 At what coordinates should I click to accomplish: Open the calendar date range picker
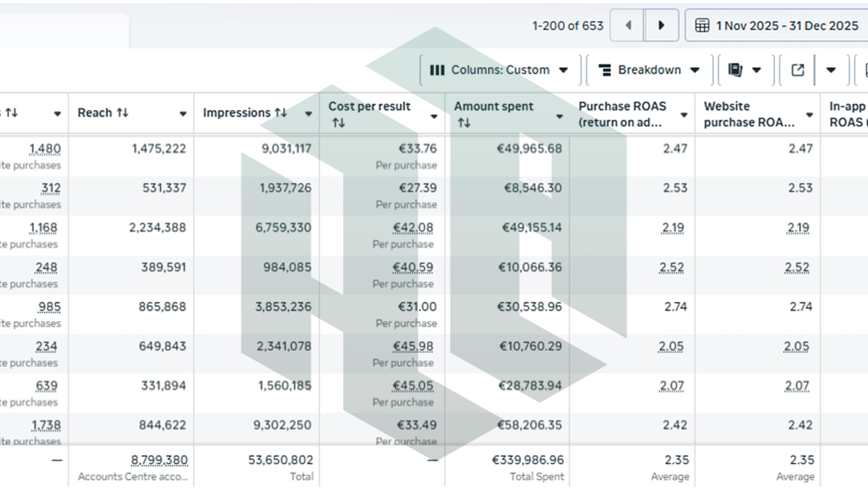pyautogui.click(x=777, y=26)
